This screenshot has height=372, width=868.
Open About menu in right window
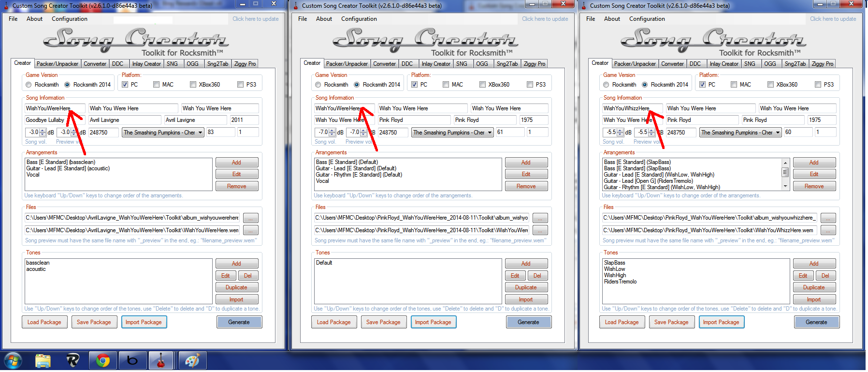click(612, 19)
